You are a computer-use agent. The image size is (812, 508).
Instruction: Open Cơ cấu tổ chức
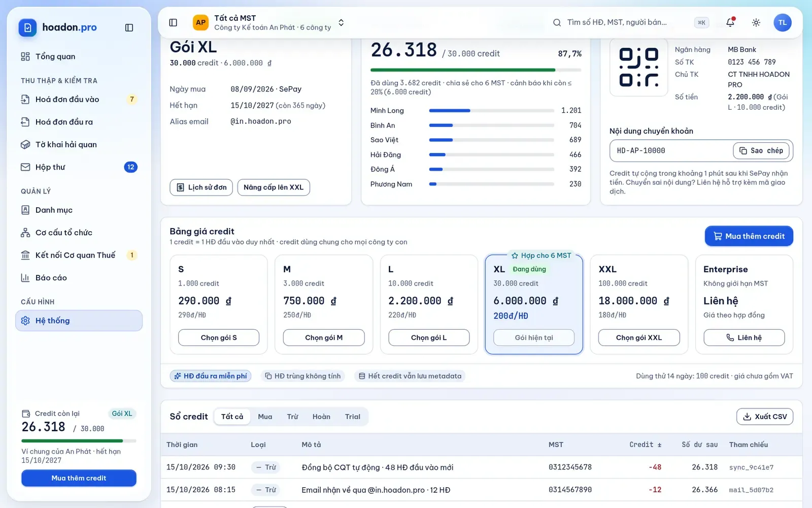79,232
